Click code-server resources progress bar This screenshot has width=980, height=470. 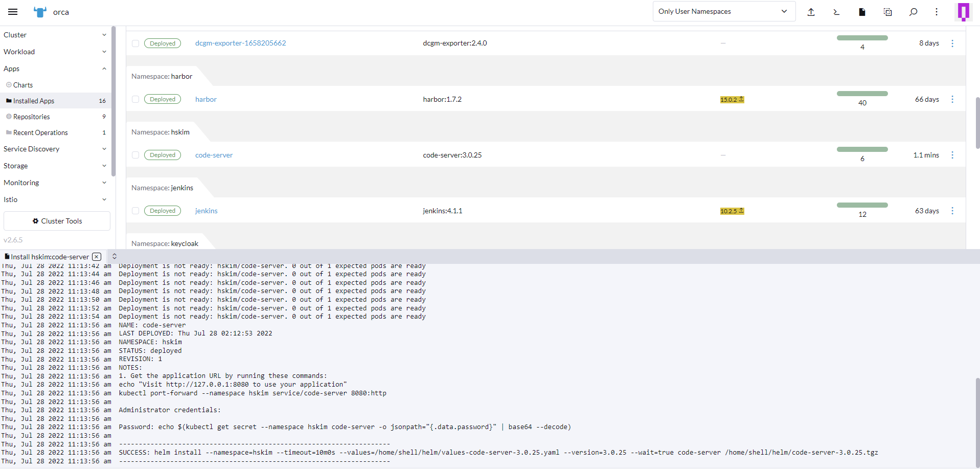(862, 149)
